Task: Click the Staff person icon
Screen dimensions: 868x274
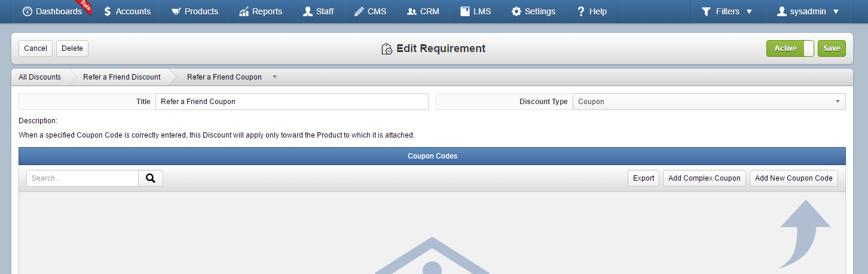Action: [307, 11]
